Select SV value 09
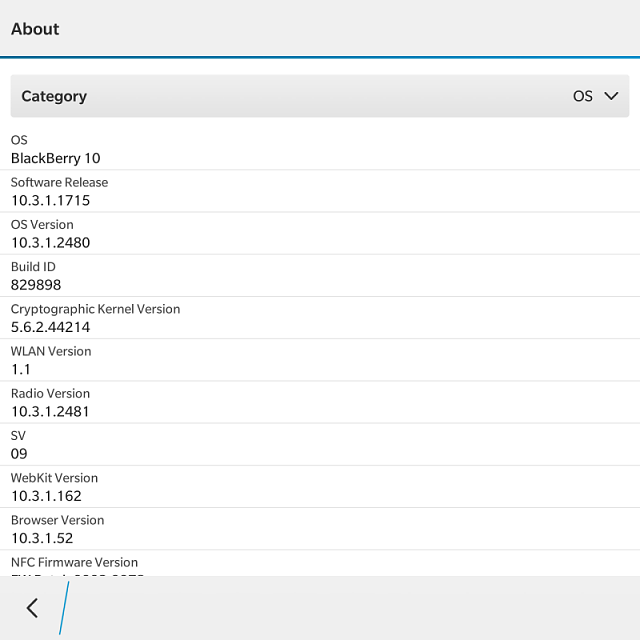Screen dimensions: 640x640 pyautogui.click(x=19, y=454)
